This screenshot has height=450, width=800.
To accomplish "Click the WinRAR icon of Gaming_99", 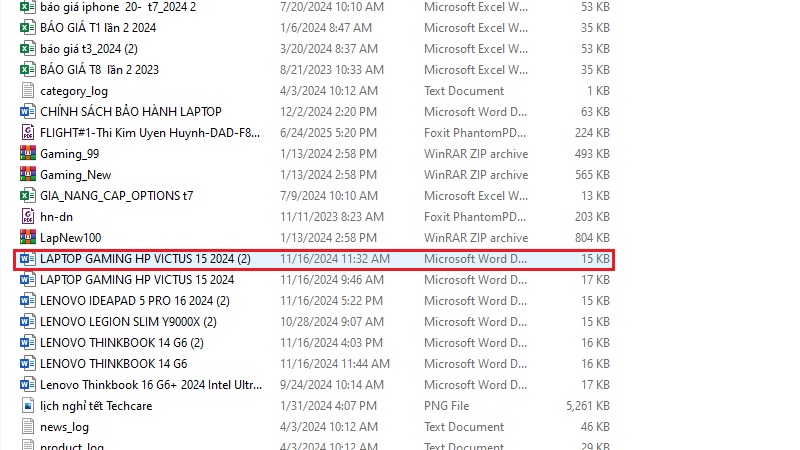I will 28,153.
